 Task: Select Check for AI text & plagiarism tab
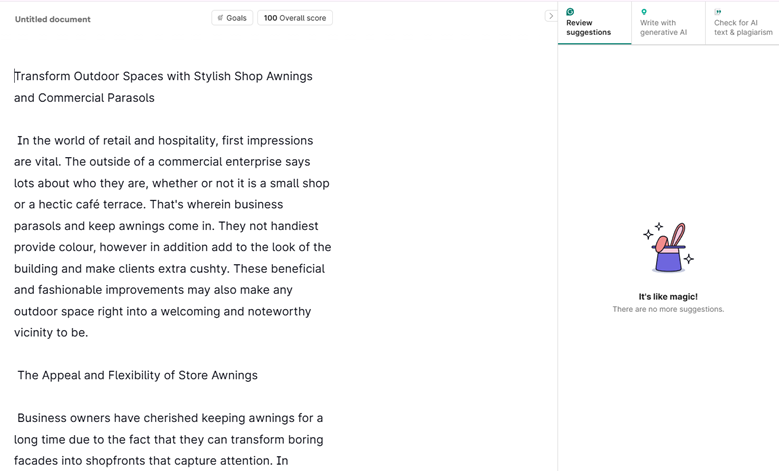tap(742, 27)
